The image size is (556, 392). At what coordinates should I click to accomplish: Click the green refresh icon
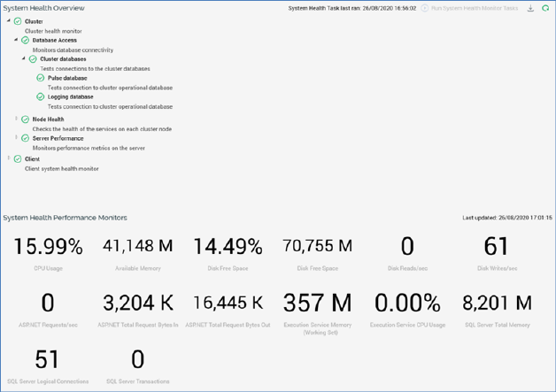pyautogui.click(x=545, y=8)
